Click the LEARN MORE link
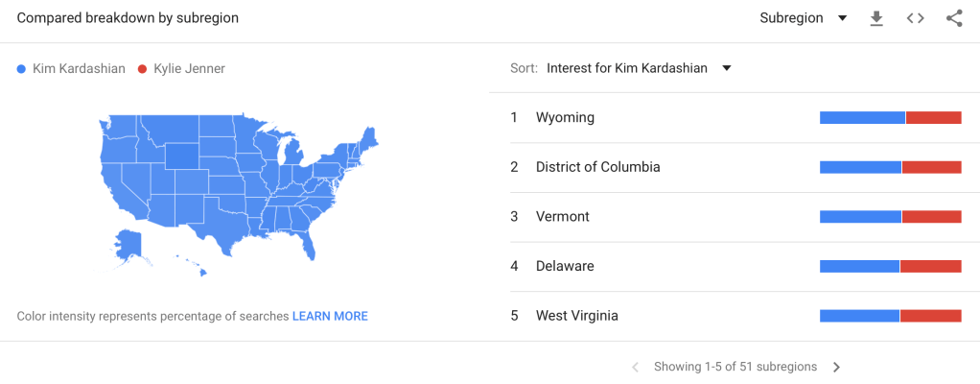 (x=330, y=316)
